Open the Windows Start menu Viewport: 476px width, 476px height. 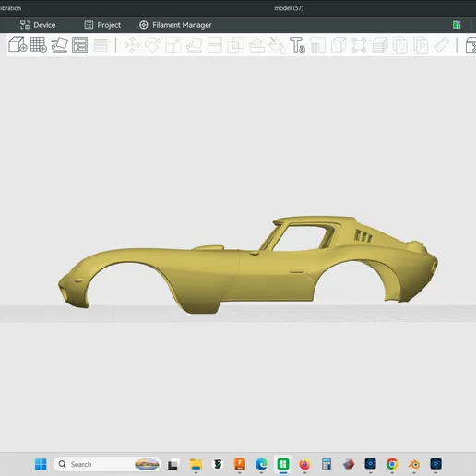41,464
